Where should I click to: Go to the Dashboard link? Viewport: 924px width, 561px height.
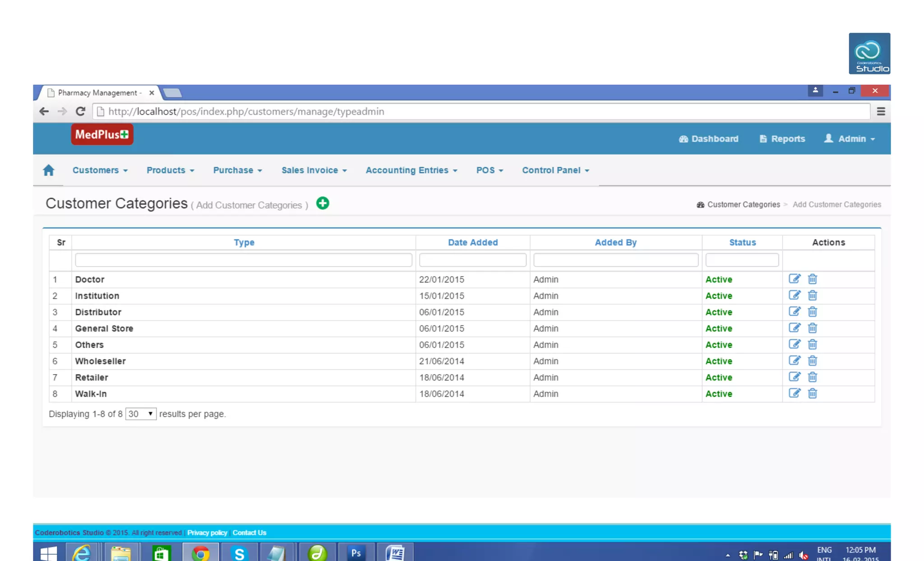[709, 139]
